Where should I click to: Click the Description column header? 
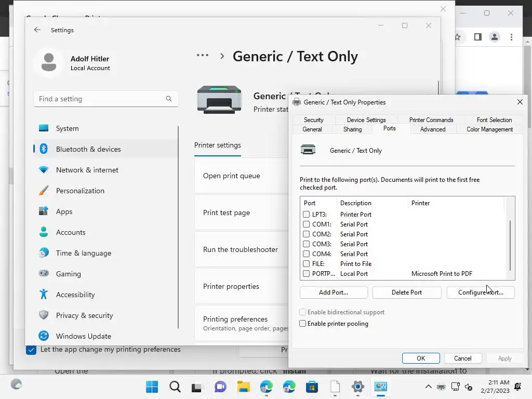coord(372,203)
